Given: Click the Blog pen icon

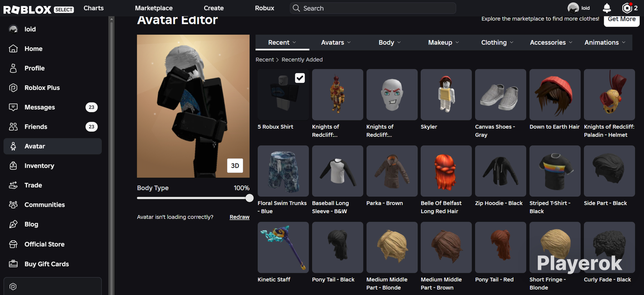Looking at the screenshot, I should pyautogui.click(x=13, y=224).
